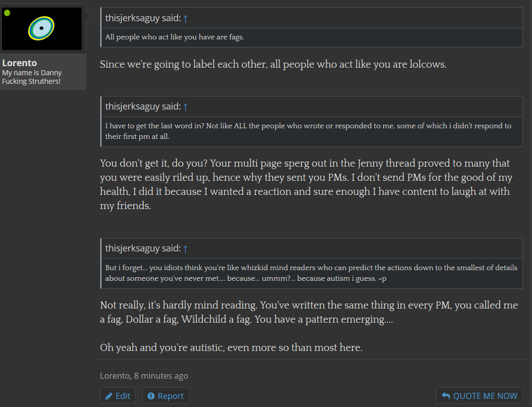This screenshot has height=407, width=532.
Task: Expand the quote about whizkid mind readers
Action: pyautogui.click(x=312, y=273)
